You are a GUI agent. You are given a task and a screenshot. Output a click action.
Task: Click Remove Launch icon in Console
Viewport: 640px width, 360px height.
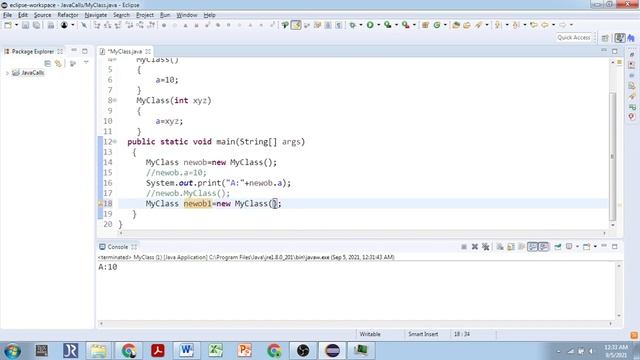point(475,247)
